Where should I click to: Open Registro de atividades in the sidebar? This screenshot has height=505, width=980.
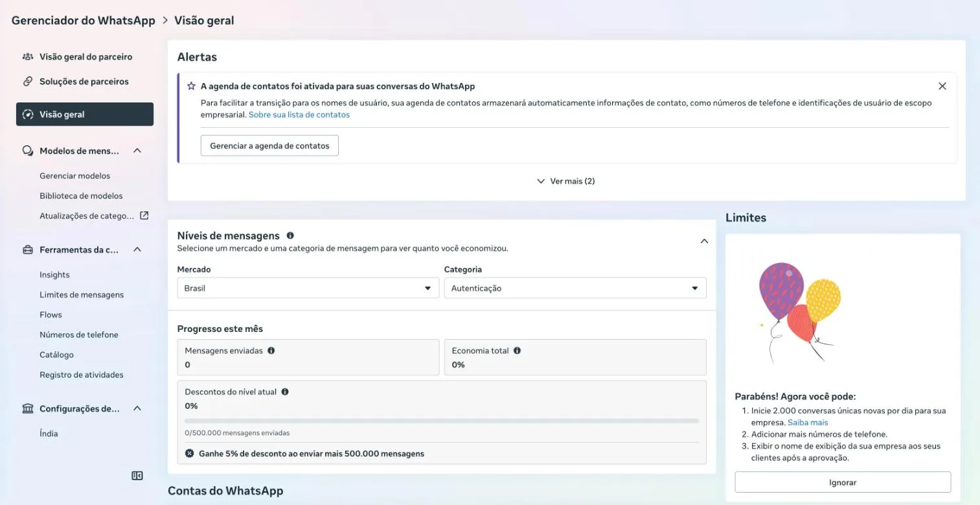tap(82, 375)
